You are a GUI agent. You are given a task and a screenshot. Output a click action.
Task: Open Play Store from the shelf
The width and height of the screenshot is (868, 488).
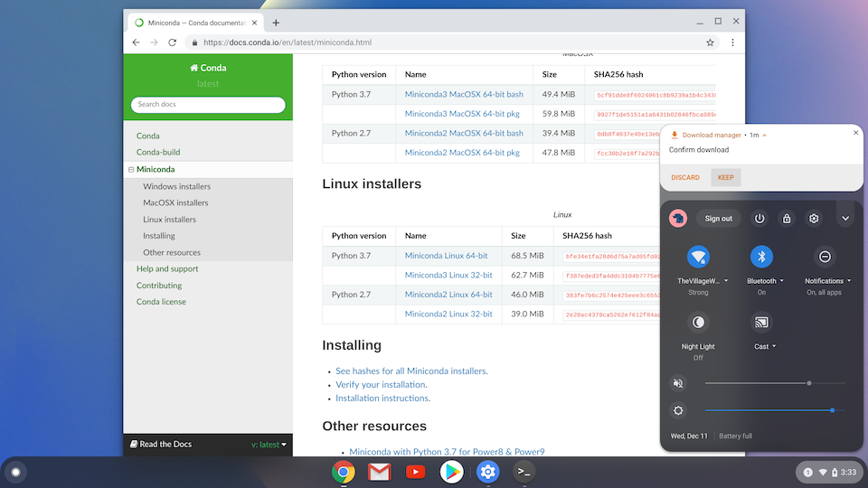point(452,472)
